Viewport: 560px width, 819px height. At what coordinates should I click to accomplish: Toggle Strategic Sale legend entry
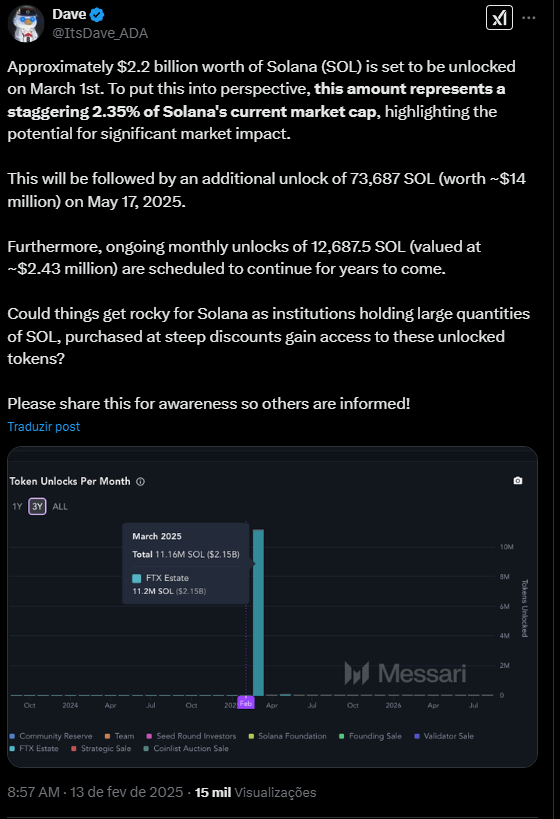click(101, 748)
